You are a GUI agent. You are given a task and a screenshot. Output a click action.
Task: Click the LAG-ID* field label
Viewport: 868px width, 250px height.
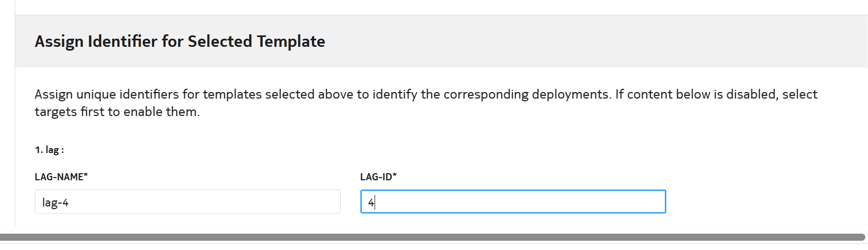coord(378,177)
